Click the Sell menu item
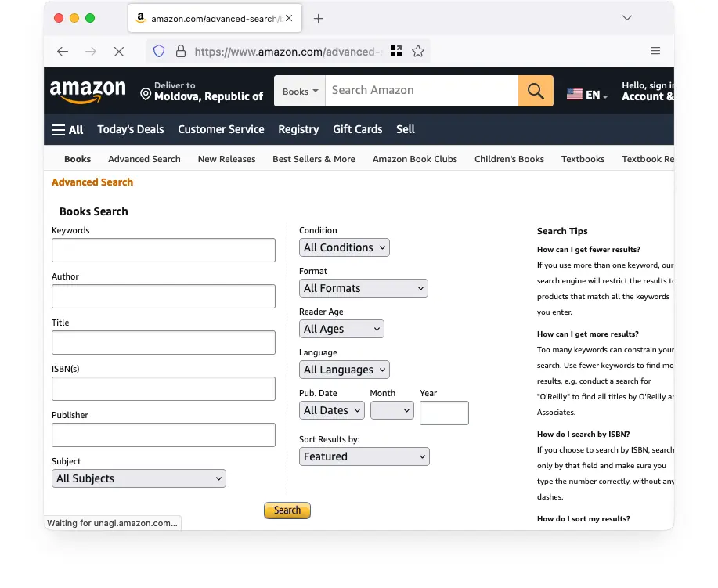Image resolution: width=718 pixels, height=588 pixels. pos(406,130)
